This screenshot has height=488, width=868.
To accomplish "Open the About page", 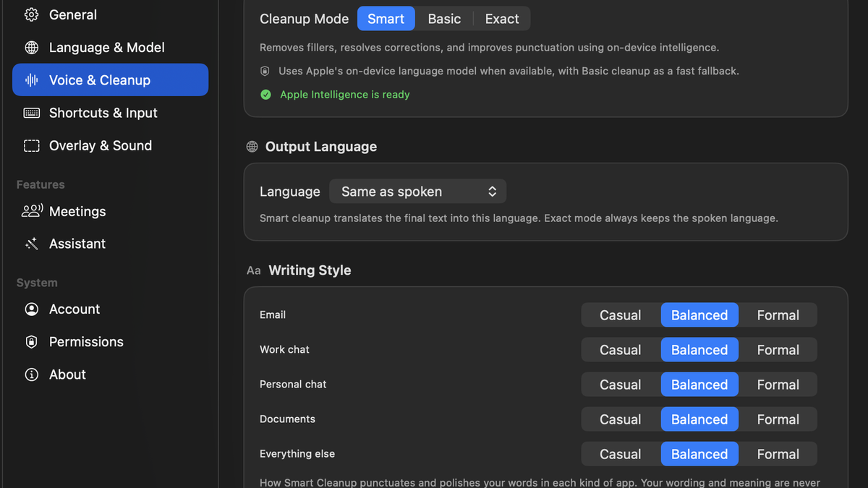I will pyautogui.click(x=110, y=374).
